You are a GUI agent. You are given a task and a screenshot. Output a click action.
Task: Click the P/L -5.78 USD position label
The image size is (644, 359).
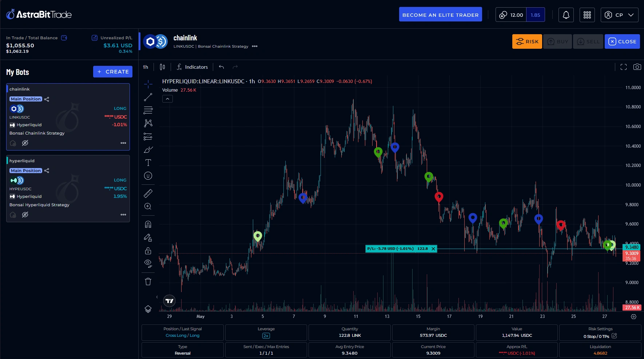tap(390, 249)
